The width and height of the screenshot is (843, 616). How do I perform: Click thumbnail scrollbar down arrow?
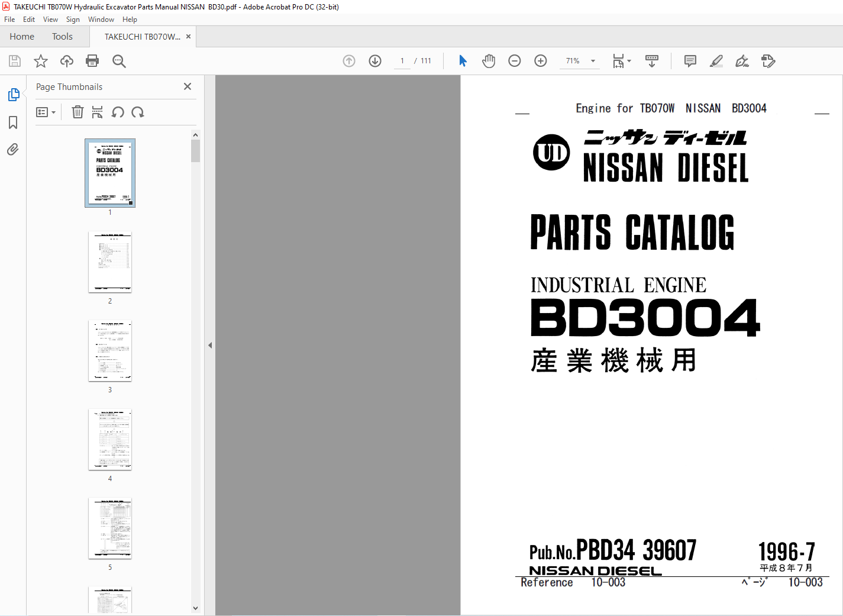tap(195, 608)
